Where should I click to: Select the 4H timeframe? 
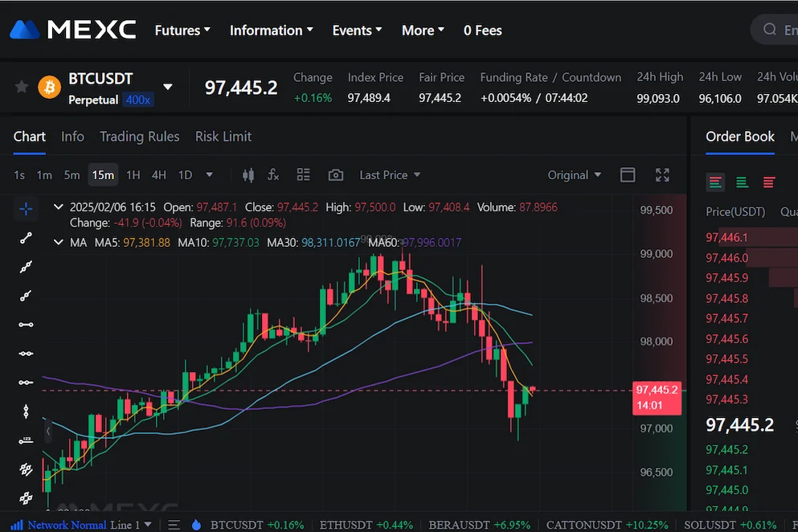pyautogui.click(x=159, y=175)
